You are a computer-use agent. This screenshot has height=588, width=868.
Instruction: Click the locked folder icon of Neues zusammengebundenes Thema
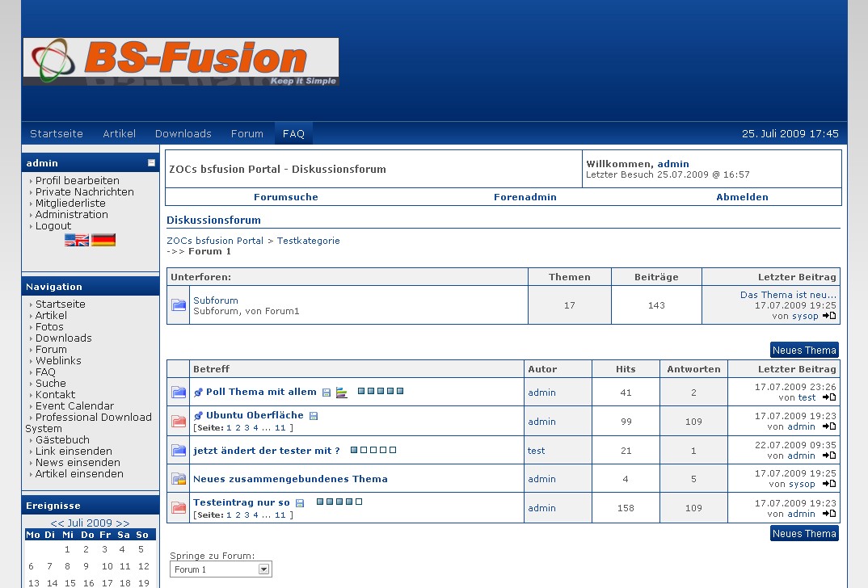(179, 479)
